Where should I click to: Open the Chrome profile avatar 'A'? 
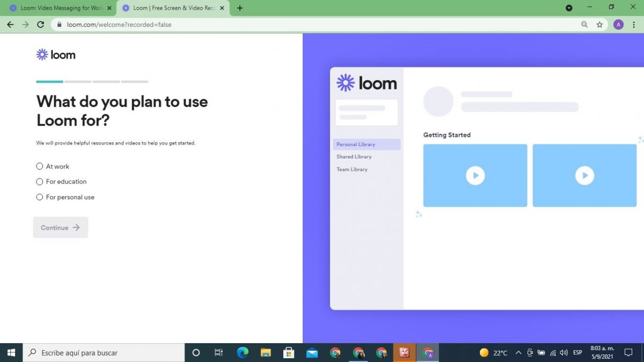pyautogui.click(x=618, y=25)
